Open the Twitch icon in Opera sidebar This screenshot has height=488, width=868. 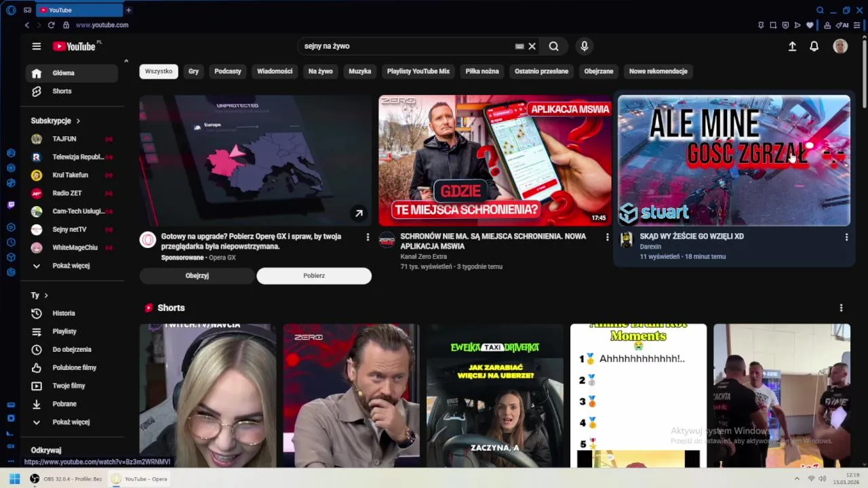[x=11, y=205]
